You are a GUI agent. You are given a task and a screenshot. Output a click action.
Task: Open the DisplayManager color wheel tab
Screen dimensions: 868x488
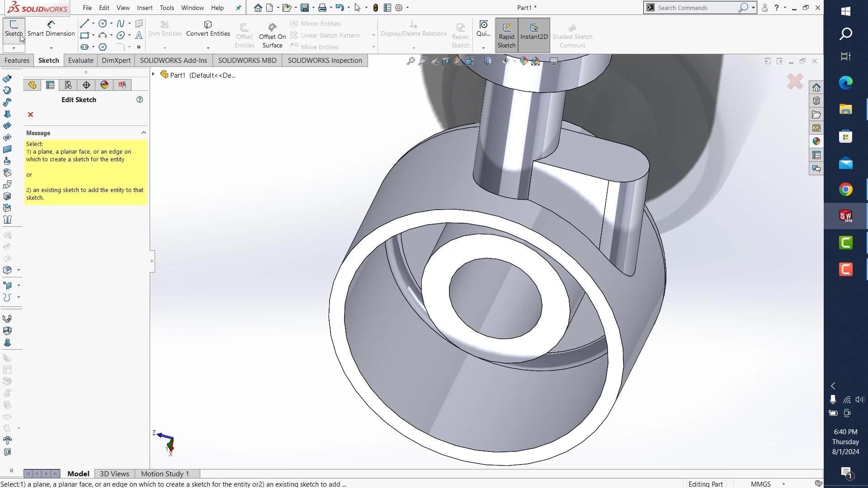104,84
